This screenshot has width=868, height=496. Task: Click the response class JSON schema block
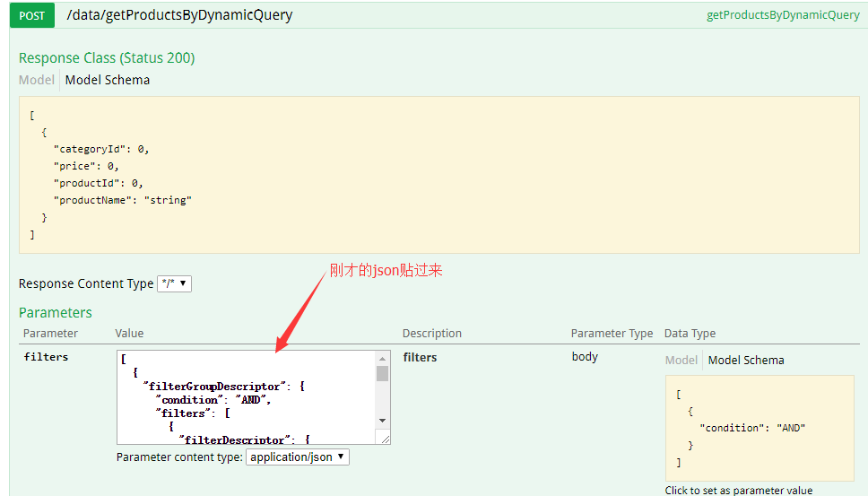coord(439,175)
